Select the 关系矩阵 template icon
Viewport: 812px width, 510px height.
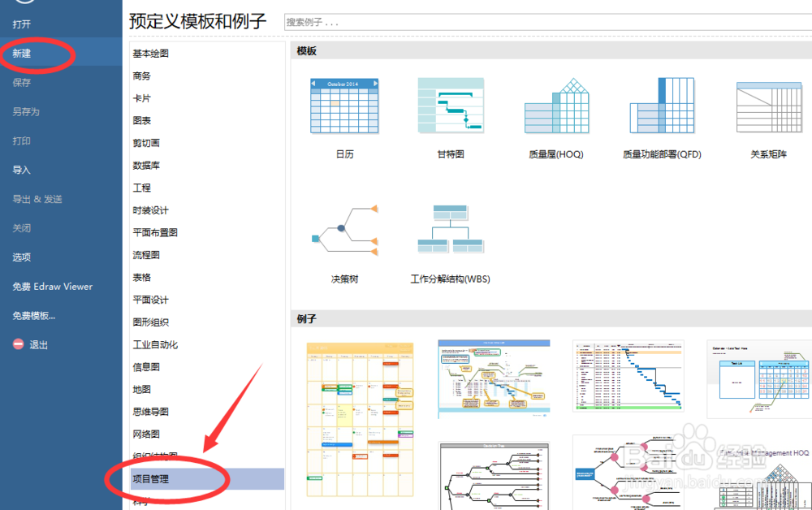(x=767, y=106)
